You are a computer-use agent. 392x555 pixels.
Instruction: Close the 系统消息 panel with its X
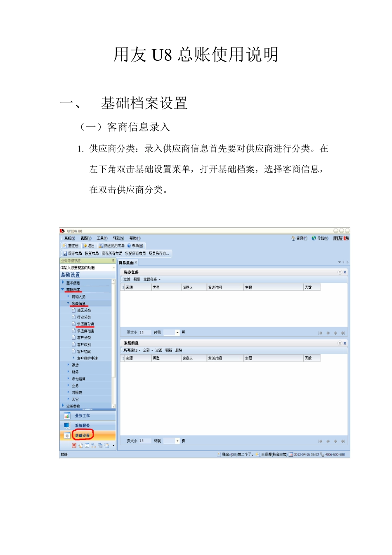(x=345, y=343)
